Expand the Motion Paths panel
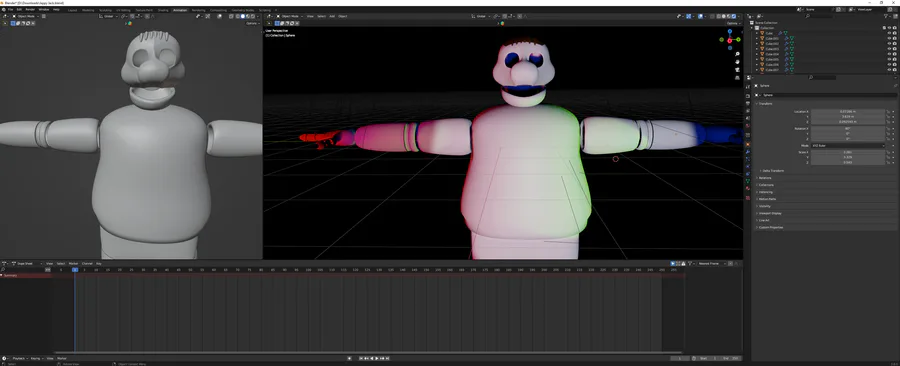900x366 pixels. point(767,199)
